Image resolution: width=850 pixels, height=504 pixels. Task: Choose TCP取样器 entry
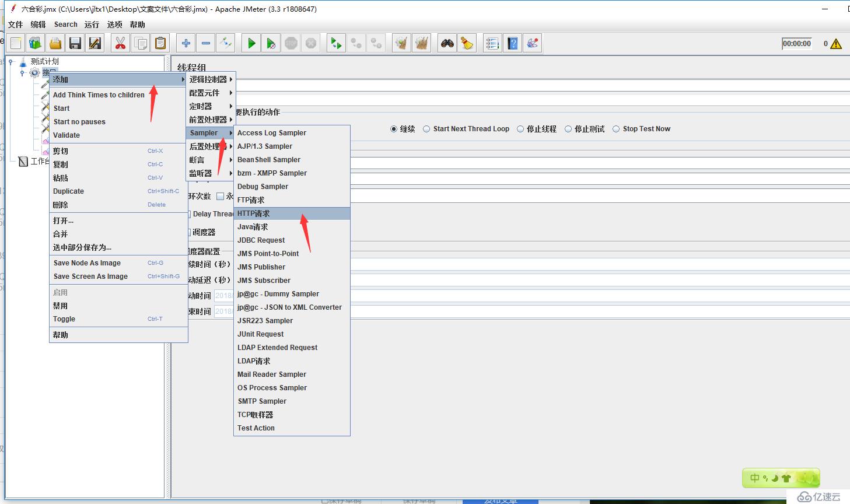tap(292, 415)
